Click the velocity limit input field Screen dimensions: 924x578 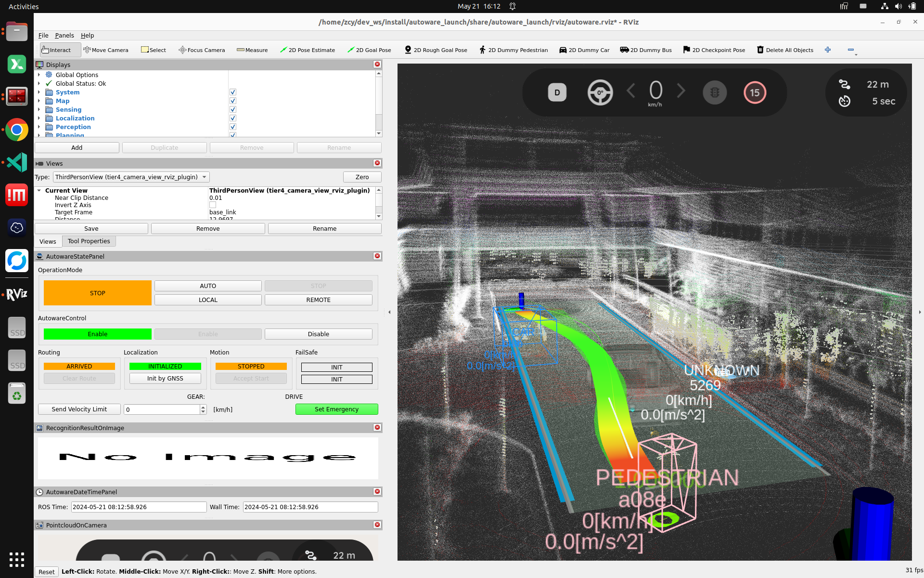[x=162, y=409]
